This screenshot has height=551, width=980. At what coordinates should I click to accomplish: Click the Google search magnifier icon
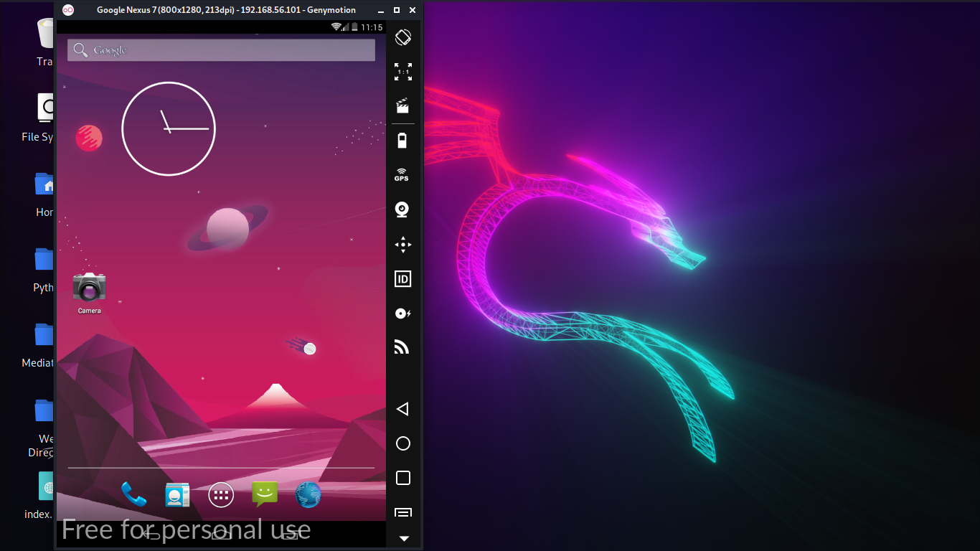81,50
